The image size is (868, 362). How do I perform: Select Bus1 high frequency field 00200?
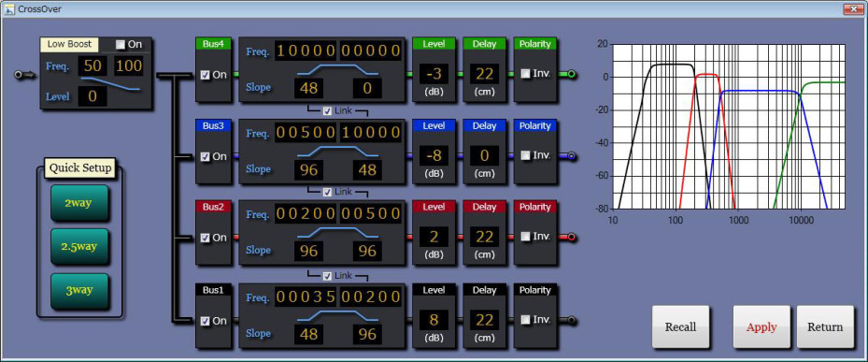pyautogui.click(x=370, y=297)
